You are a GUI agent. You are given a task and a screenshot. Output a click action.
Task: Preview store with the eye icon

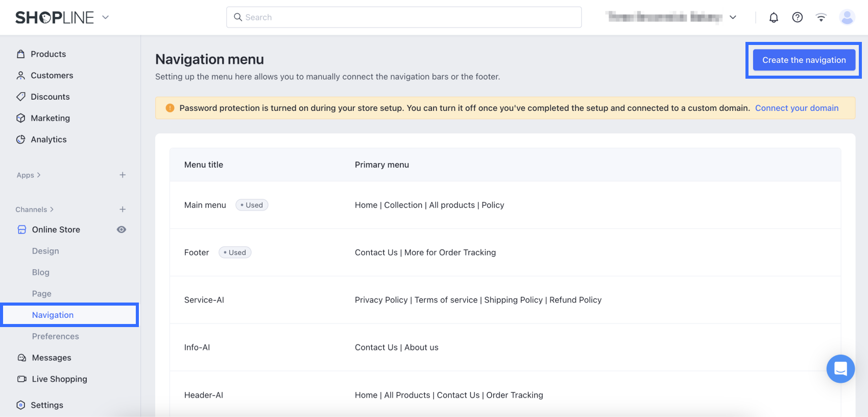tap(122, 229)
